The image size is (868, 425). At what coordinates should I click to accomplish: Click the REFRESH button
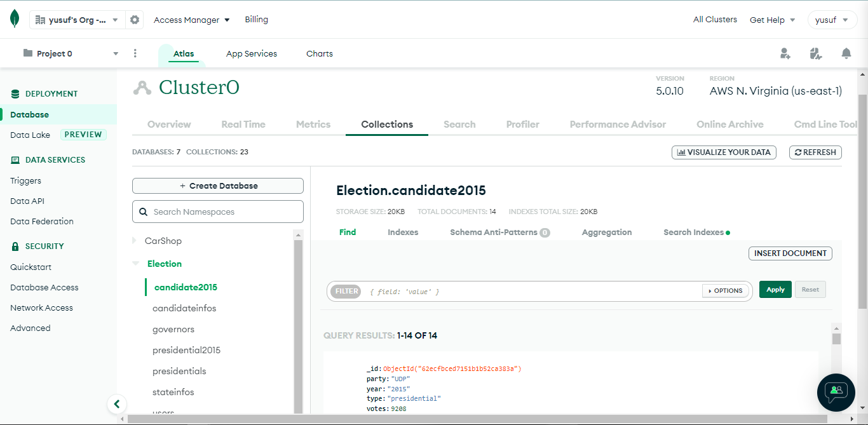pos(815,152)
